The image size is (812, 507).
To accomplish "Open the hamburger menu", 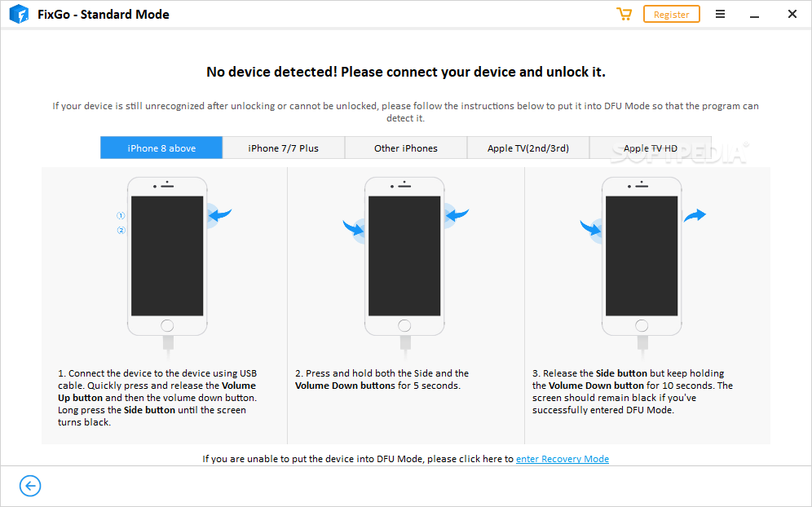I will 720,14.
